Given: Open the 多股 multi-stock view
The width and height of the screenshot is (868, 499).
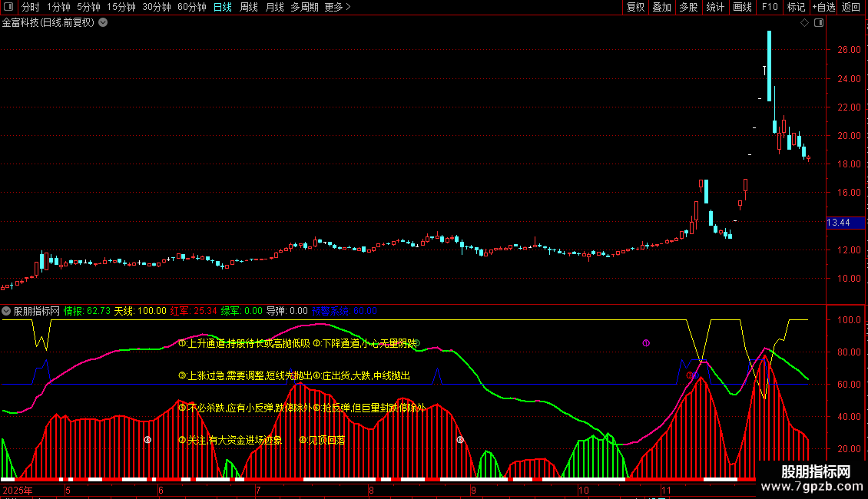Looking at the screenshot, I should [x=688, y=7].
